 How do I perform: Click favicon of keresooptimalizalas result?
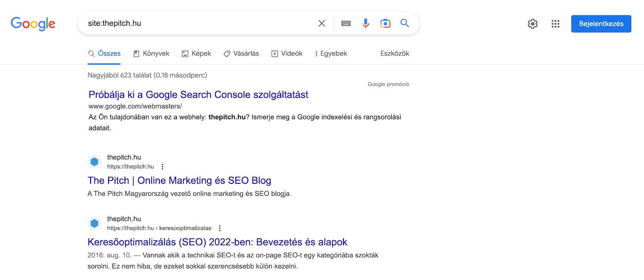click(94, 223)
